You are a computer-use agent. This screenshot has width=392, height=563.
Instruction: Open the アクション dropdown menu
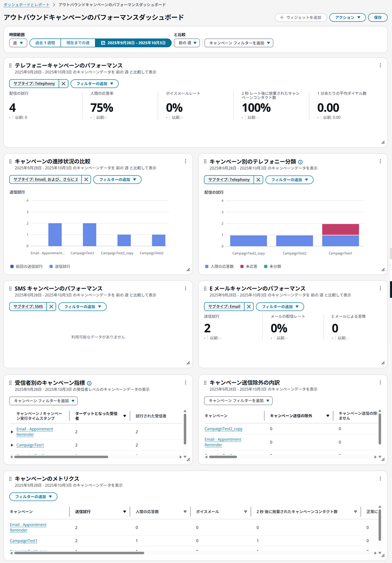(x=347, y=18)
